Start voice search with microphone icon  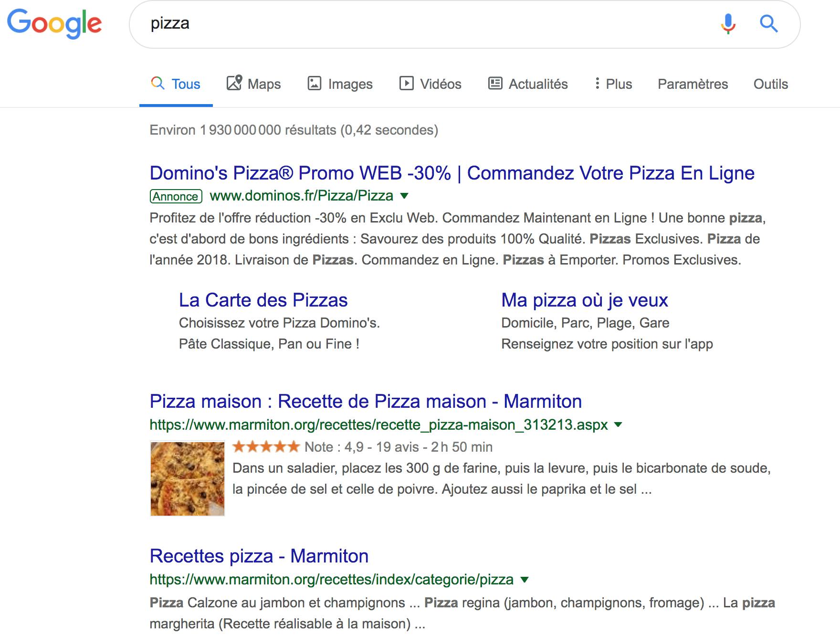[728, 23]
